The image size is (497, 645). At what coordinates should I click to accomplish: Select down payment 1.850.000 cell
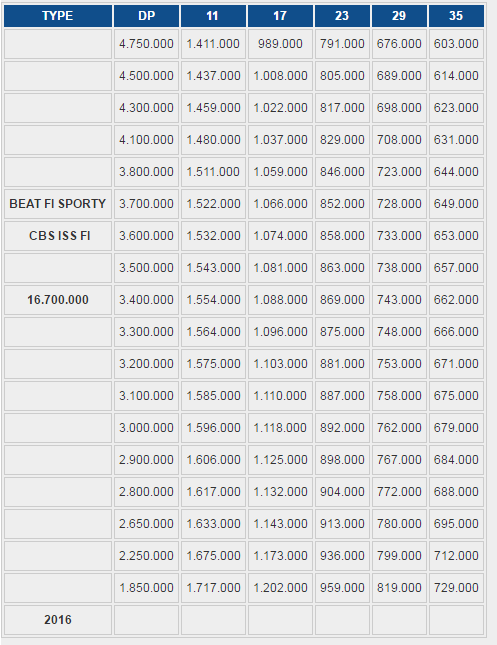tap(146, 588)
